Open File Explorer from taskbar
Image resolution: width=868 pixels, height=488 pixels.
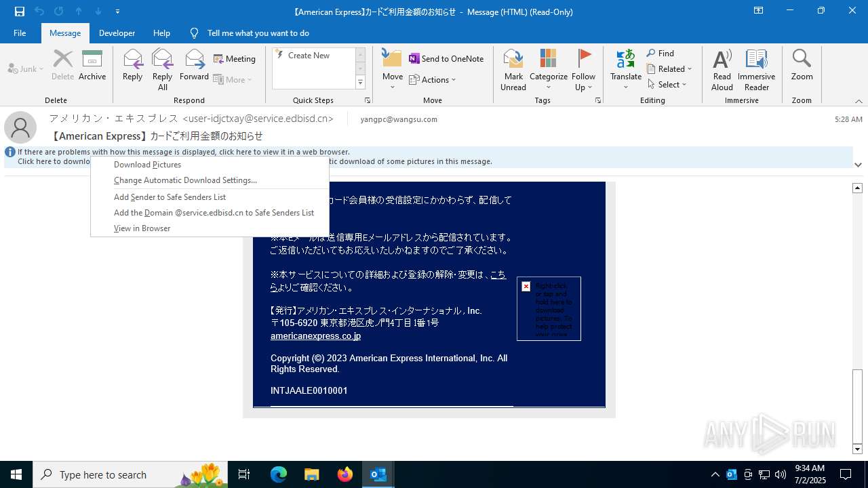tap(311, 474)
